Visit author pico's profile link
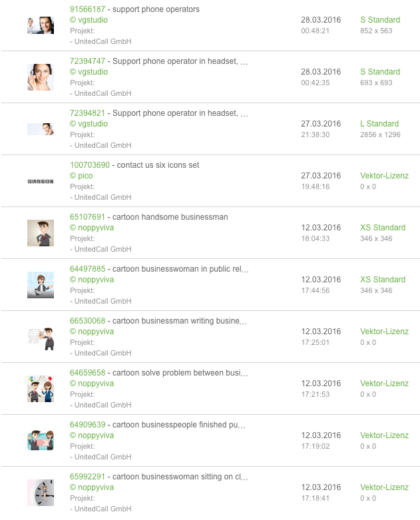This screenshot has width=420, height=520. [81, 176]
